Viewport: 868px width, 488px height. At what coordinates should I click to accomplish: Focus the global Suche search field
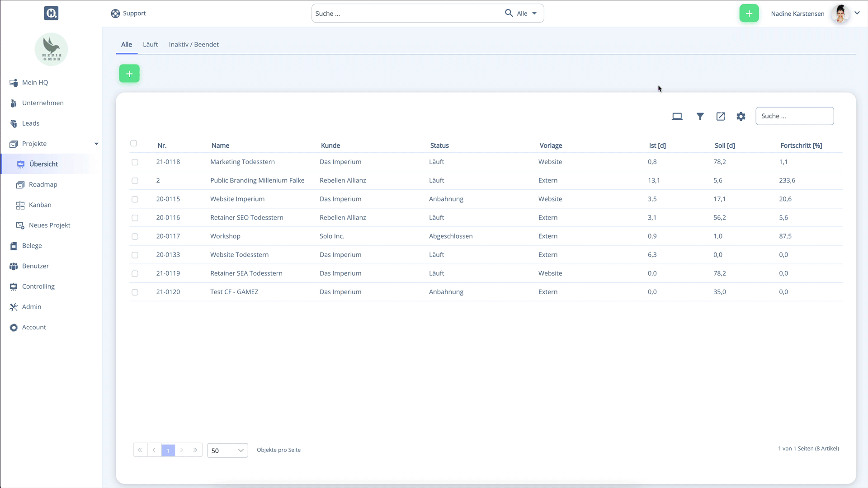coord(407,14)
